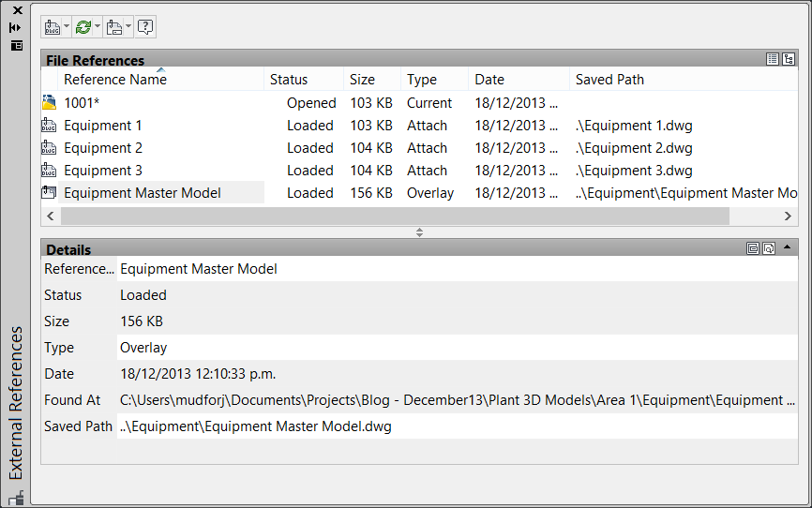Click the Saved Path field in Details
The height and width of the screenshot is (508, 812).
(x=458, y=426)
